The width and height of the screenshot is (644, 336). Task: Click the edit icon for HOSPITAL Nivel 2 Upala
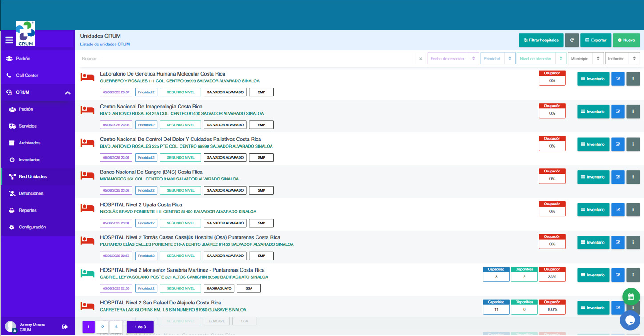617,210
